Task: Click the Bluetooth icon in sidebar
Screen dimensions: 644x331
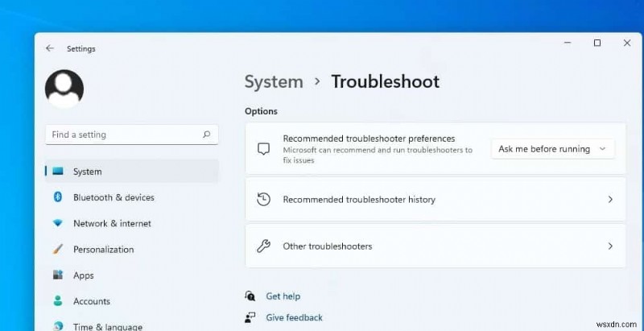Action: coord(58,197)
